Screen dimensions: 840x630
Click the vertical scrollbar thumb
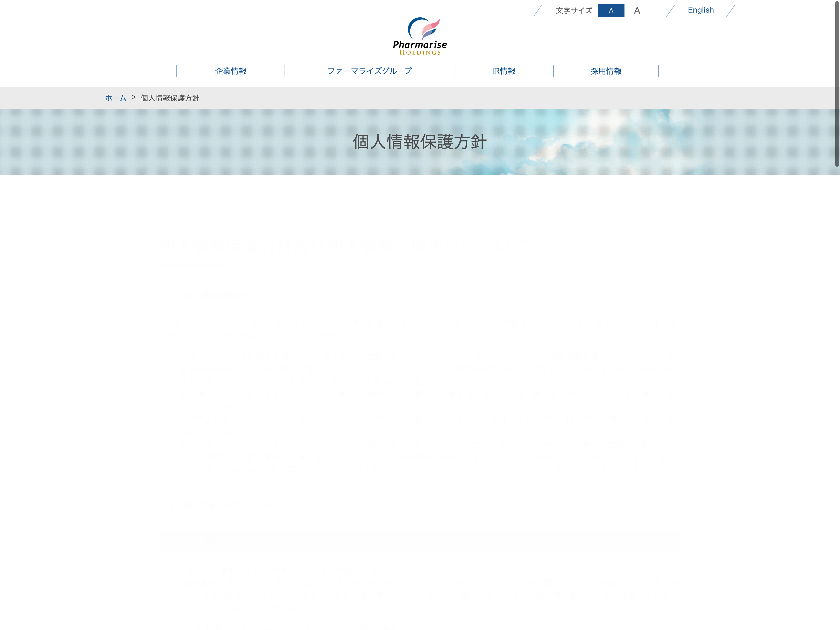click(x=837, y=83)
